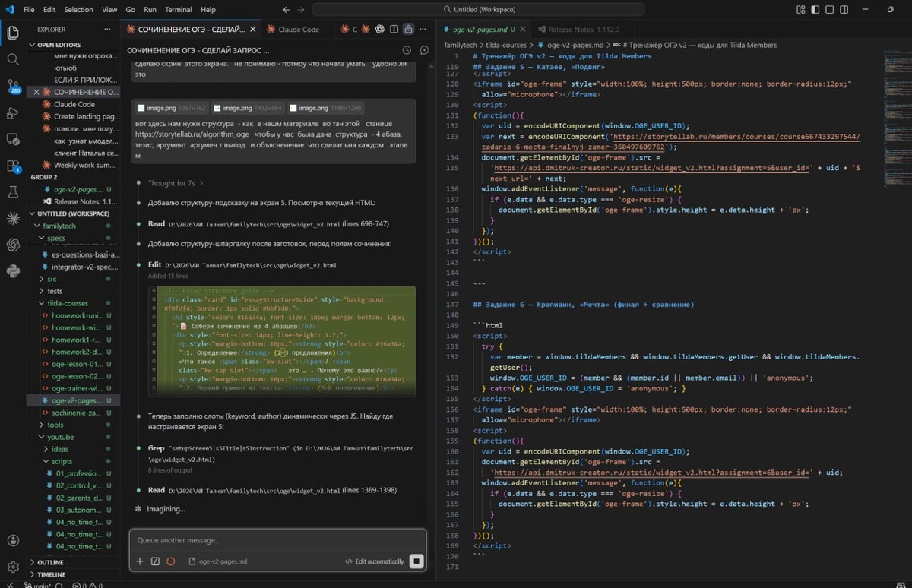The width and height of the screenshot is (912, 588).
Task: Toggle Edit automatically mode in message box
Action: (x=374, y=561)
